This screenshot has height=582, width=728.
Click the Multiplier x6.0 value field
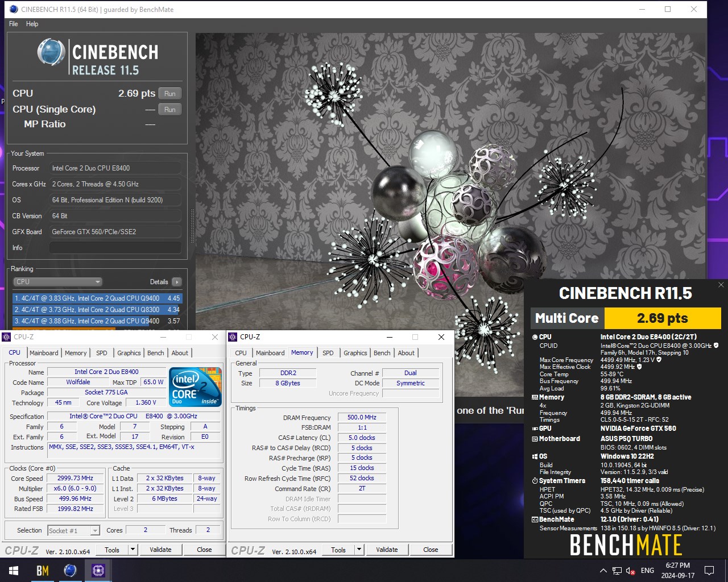[75, 488]
